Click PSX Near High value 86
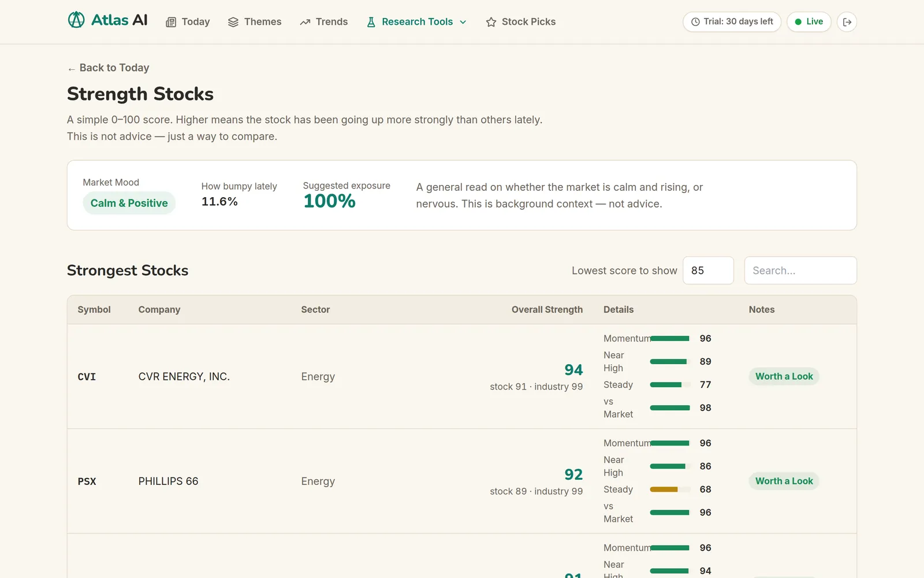The image size is (924, 578). (x=705, y=466)
